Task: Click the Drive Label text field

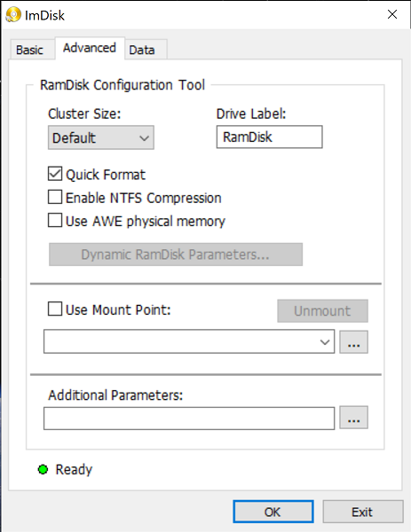Action: tap(269, 137)
